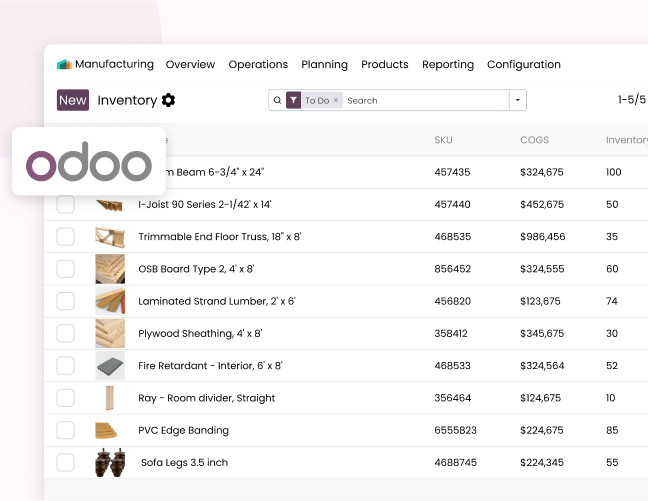This screenshot has width=648, height=501.
Task: Open the Operations menu
Action: click(258, 64)
